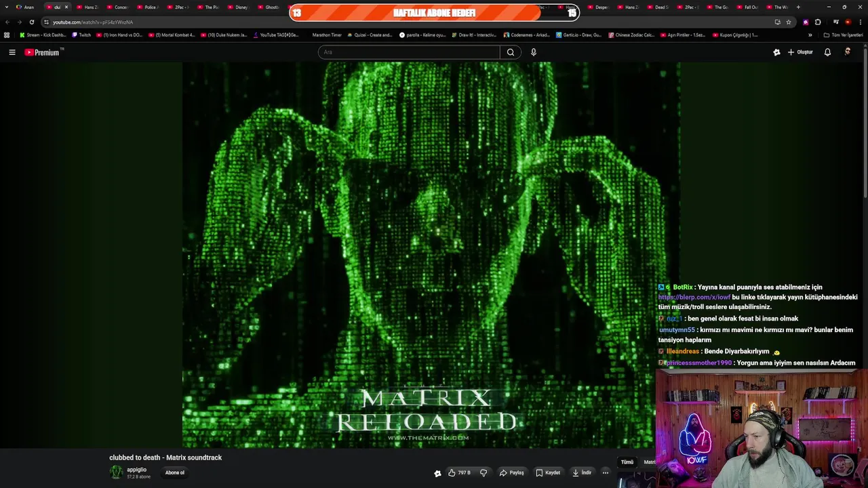Open the YouTube notifications bell
The width and height of the screenshot is (868, 488).
827,52
